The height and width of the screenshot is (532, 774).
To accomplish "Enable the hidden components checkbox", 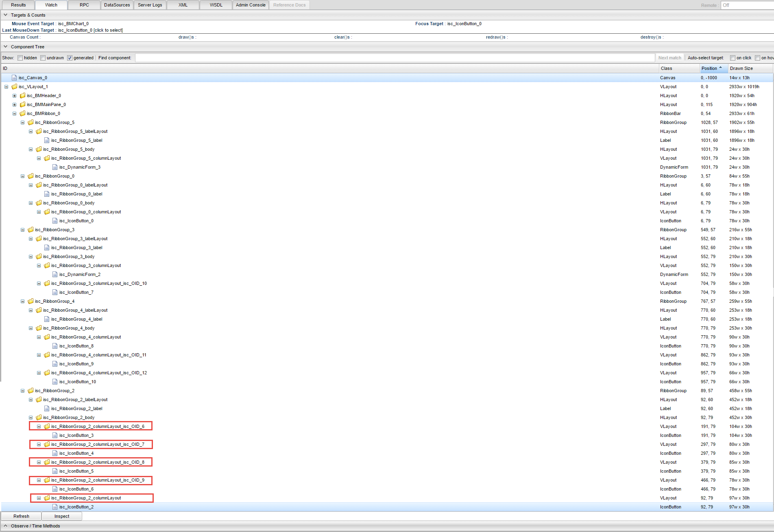I will (x=20, y=58).
